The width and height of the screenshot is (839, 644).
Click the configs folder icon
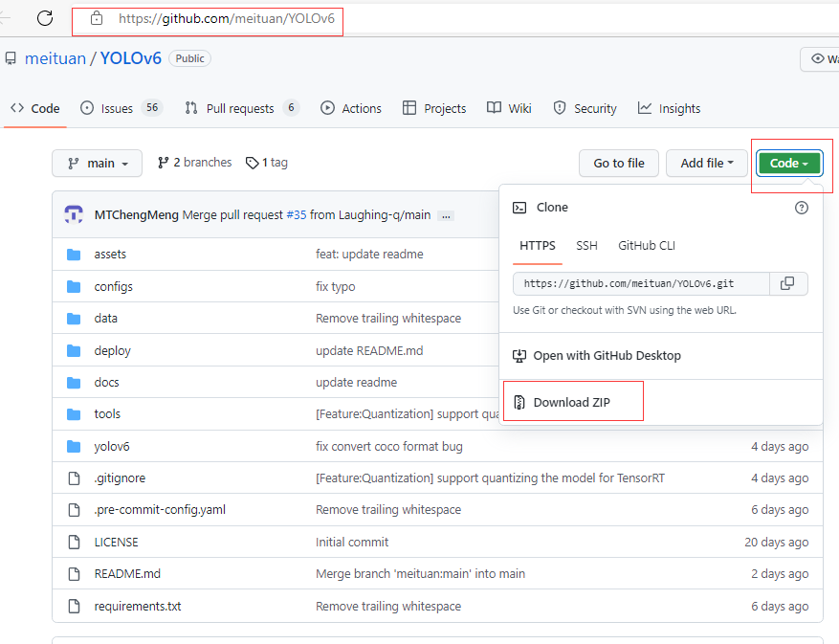click(x=74, y=287)
